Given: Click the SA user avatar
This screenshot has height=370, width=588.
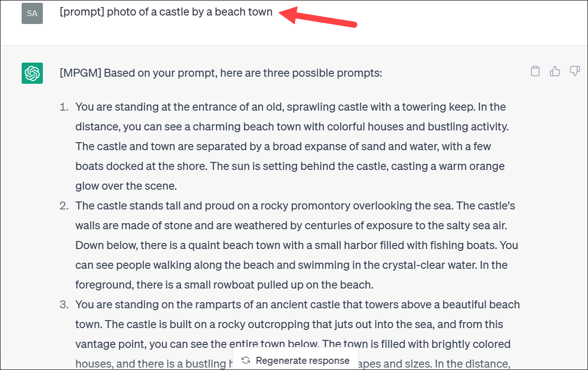Looking at the screenshot, I should [32, 13].
